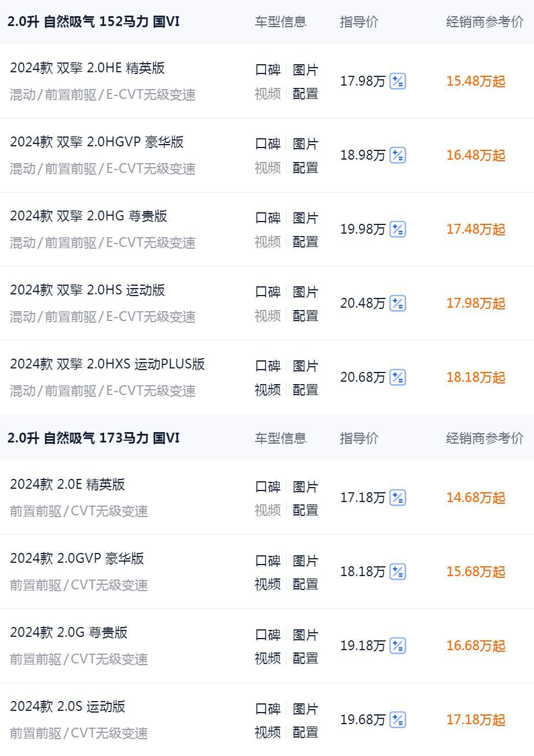The image size is (534, 756).
Task: Click dealer price 17.18万起 for 2.0S 运动版
Action: (x=476, y=720)
